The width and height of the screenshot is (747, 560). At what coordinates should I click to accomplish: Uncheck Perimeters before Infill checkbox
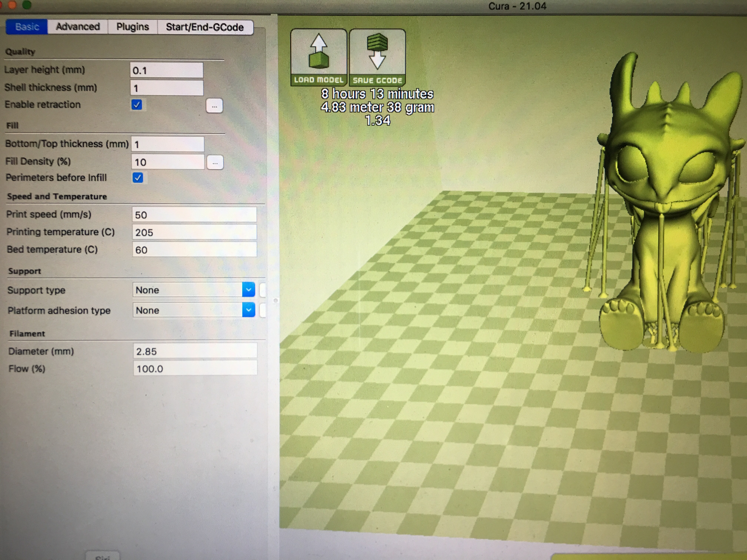pos(138,178)
